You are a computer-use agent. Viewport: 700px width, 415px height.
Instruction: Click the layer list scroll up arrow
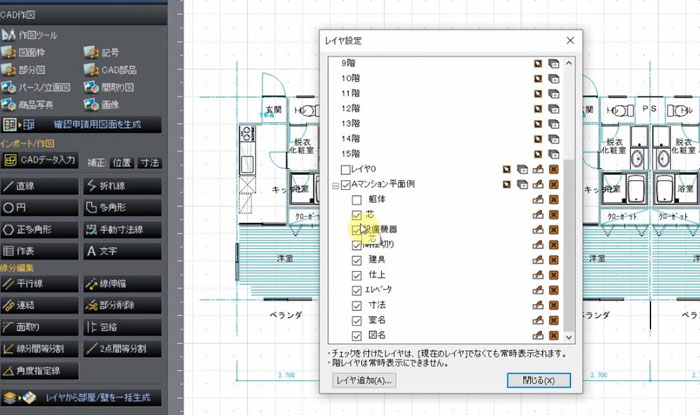coord(569,63)
